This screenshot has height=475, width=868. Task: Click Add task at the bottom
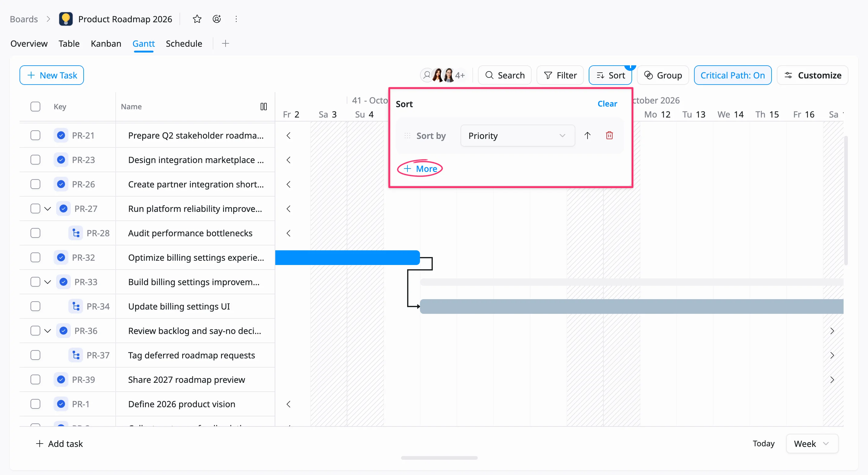tap(59, 443)
